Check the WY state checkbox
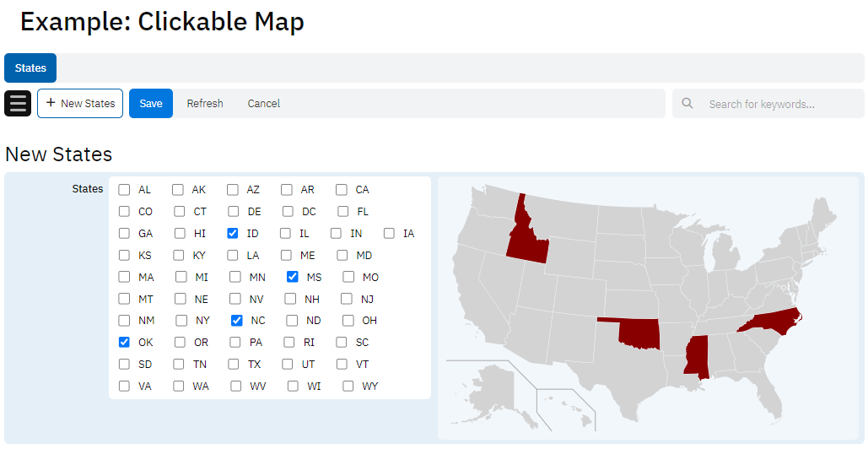The height and width of the screenshot is (449, 868). click(348, 387)
